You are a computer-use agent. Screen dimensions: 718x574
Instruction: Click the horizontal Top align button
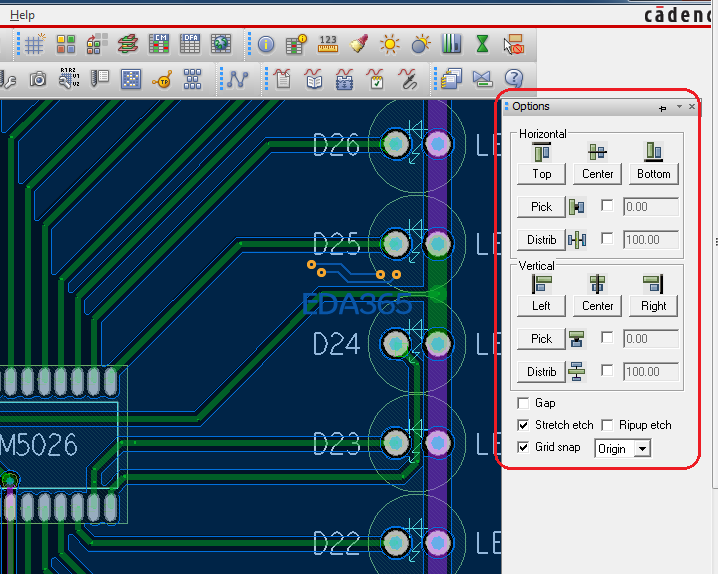tap(542, 173)
